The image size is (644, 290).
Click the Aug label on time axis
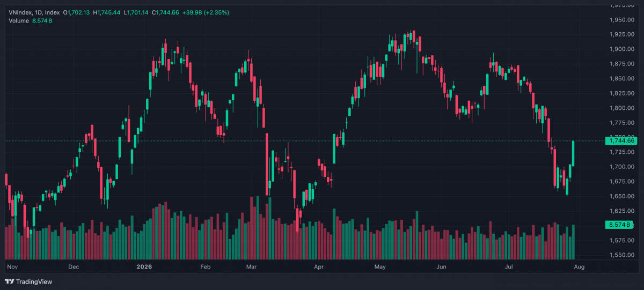click(x=579, y=266)
